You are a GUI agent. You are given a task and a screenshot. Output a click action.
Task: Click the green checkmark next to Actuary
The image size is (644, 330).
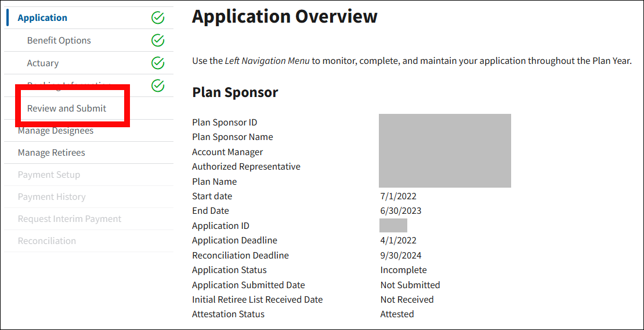point(158,63)
